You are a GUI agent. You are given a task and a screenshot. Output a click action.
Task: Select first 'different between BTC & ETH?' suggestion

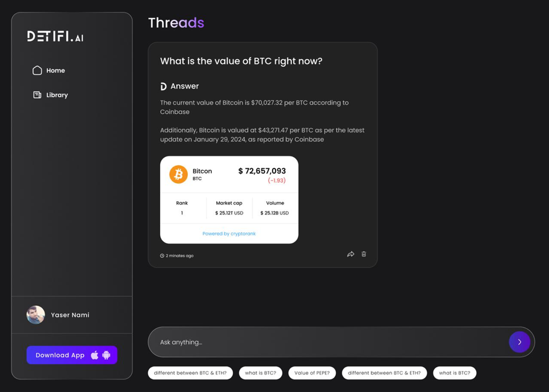190,373
